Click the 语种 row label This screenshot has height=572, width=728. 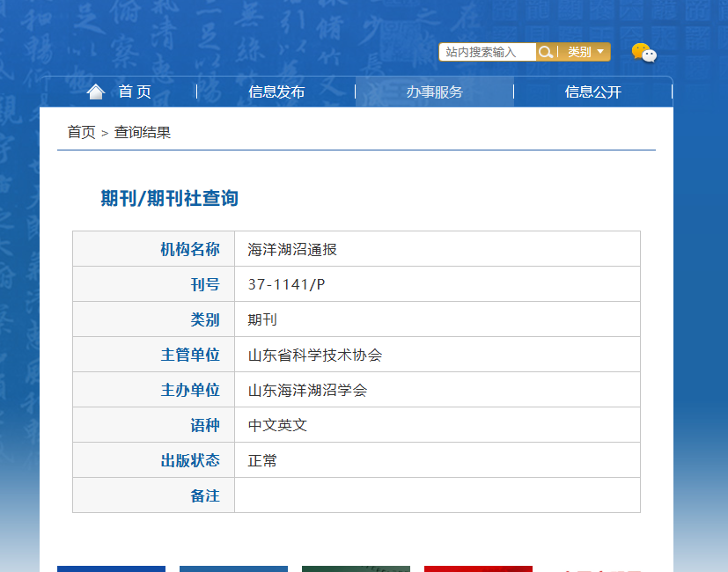click(205, 425)
